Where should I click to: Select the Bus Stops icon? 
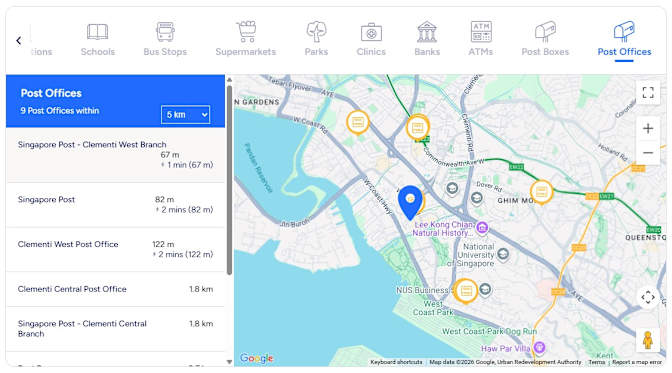click(x=165, y=32)
